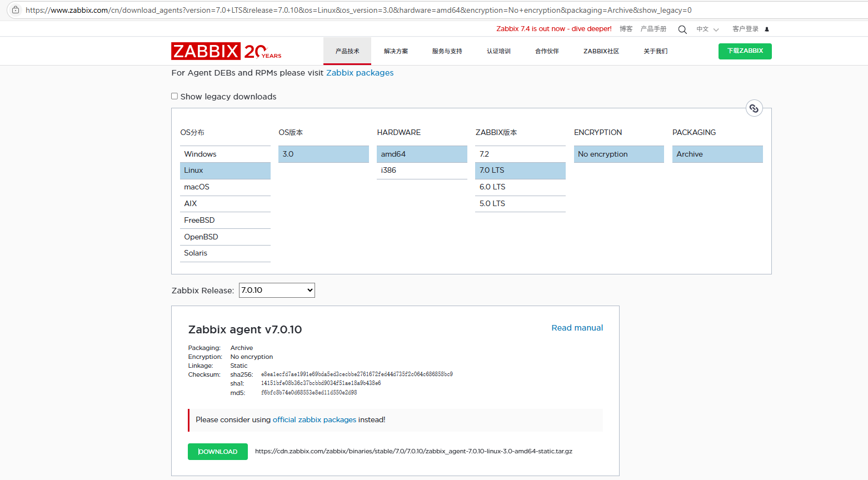The height and width of the screenshot is (480, 868).
Task: Click the green DOWNLOAD button
Action: point(218,452)
